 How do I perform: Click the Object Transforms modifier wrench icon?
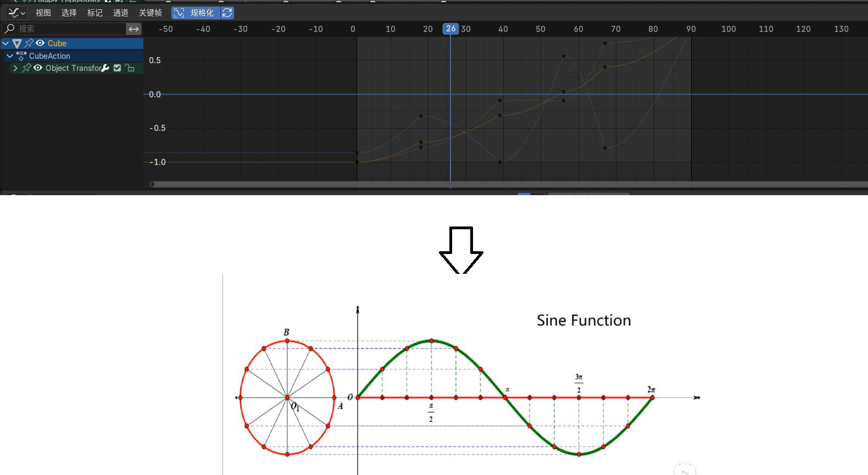click(105, 68)
